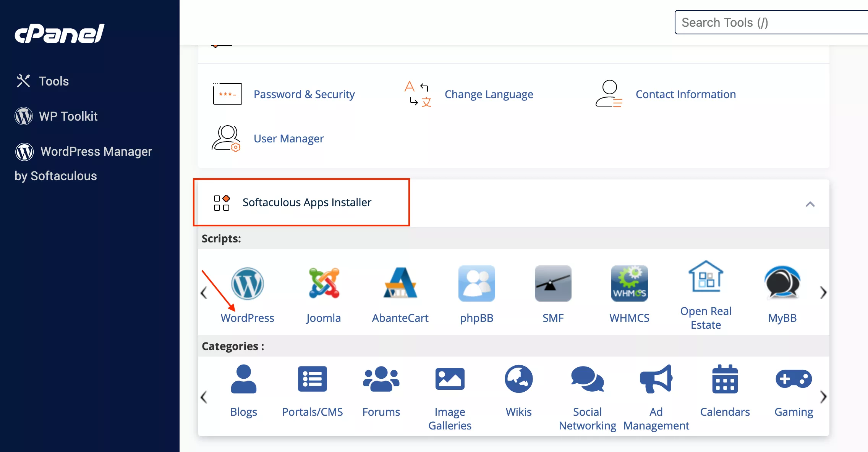Click the WHMCS script logo
This screenshot has height=452, width=868.
pos(630,283)
